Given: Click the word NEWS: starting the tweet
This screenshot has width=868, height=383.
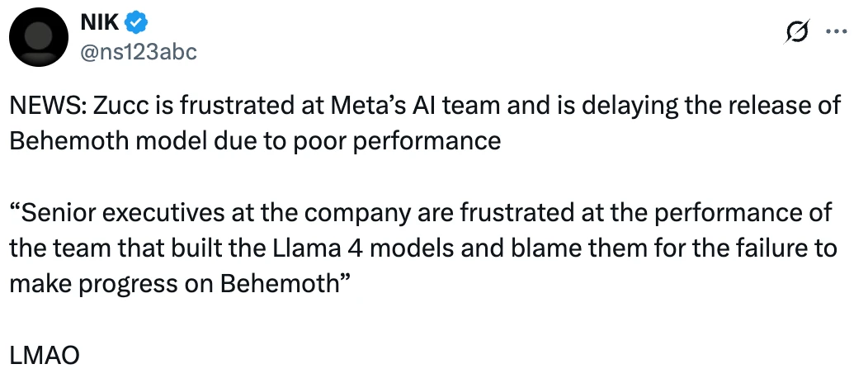Looking at the screenshot, I should coord(46,106).
